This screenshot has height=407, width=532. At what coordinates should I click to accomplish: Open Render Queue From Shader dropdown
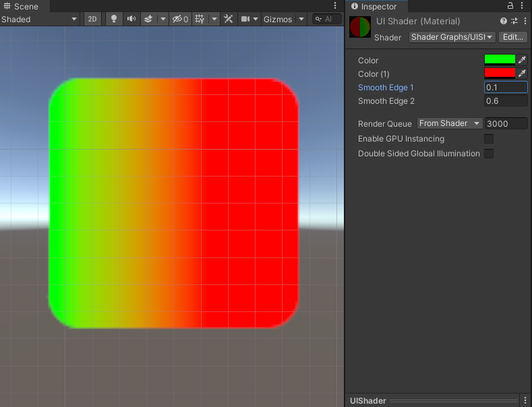[x=450, y=123]
